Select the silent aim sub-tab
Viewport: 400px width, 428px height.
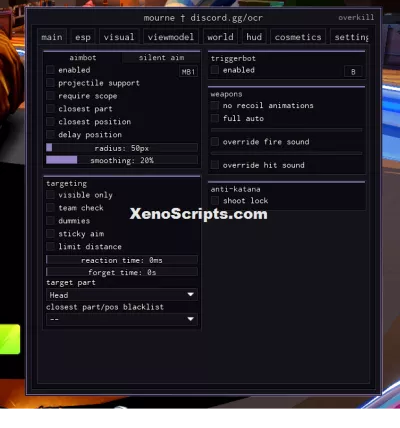[x=161, y=58]
